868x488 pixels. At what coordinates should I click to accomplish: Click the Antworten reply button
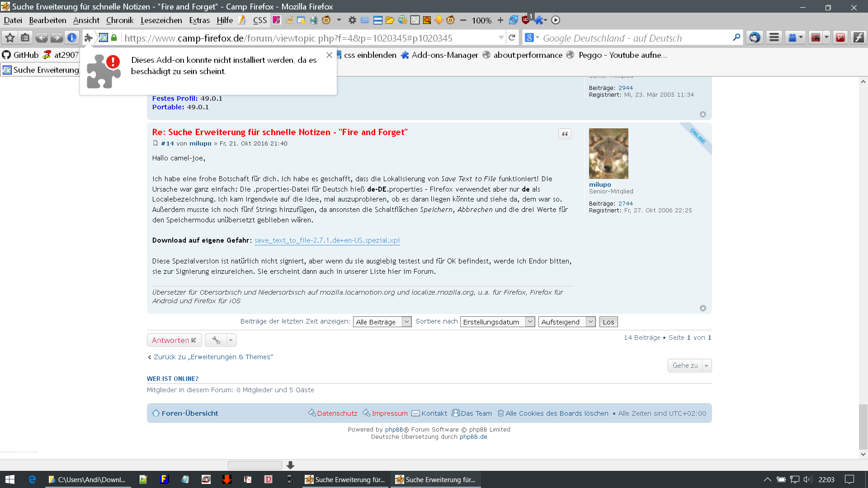(174, 340)
